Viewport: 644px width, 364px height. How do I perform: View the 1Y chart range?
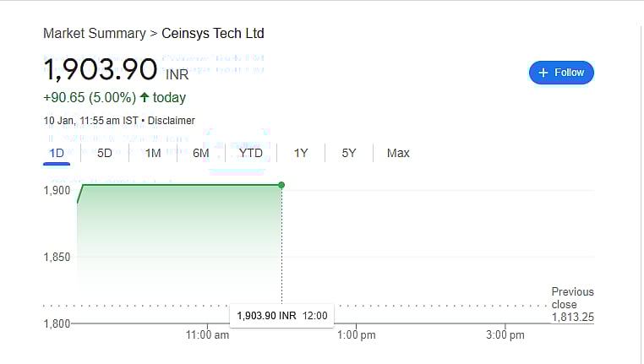(301, 153)
